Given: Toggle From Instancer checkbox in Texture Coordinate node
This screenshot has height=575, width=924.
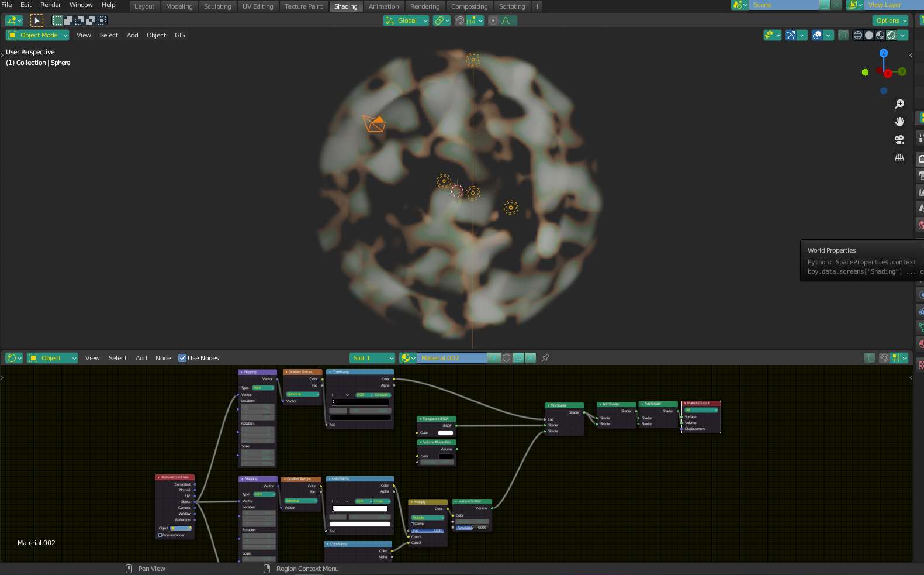Looking at the screenshot, I should [x=160, y=535].
